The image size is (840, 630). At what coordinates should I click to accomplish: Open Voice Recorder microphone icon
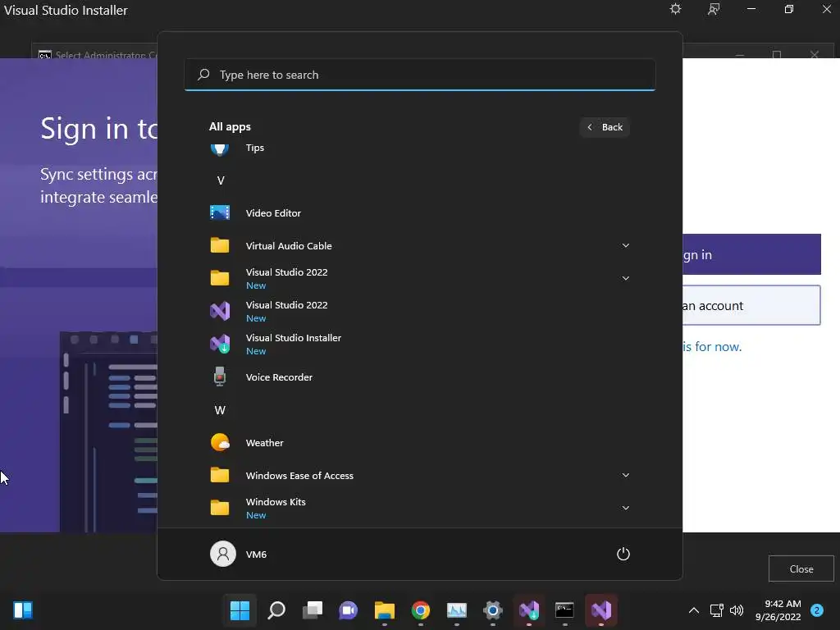(x=220, y=377)
